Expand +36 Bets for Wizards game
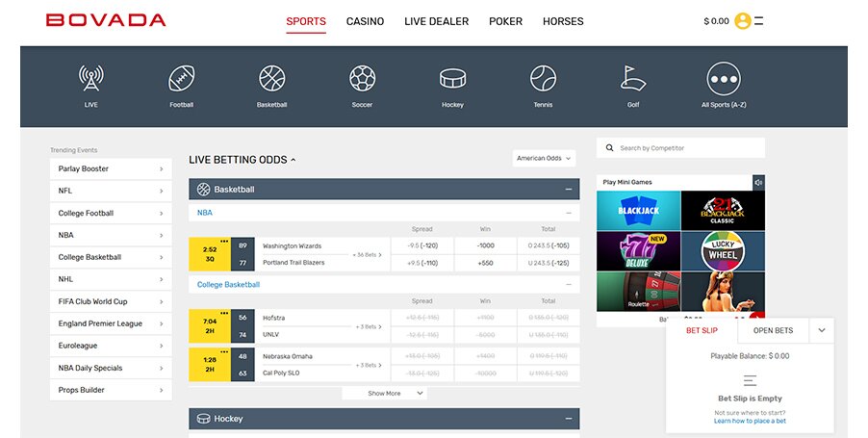The width and height of the screenshot is (868, 438). [369, 255]
